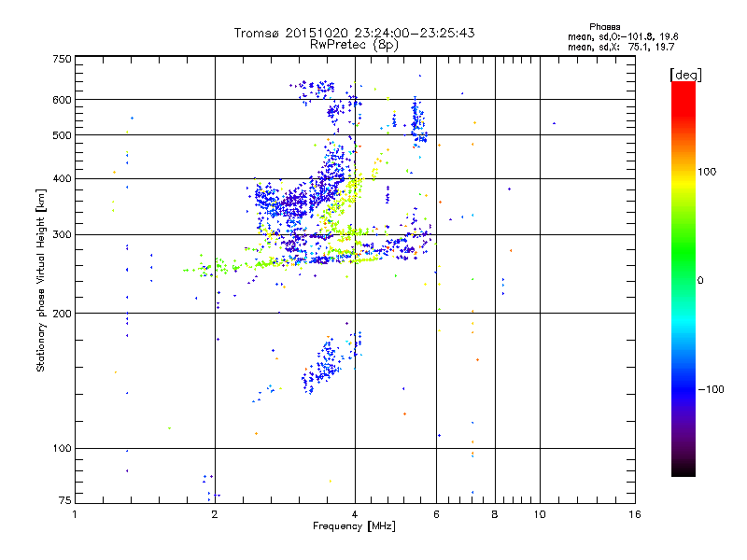Click the black bottom of the phase colorbar
Screen dimensions: 747x560
click(684, 469)
